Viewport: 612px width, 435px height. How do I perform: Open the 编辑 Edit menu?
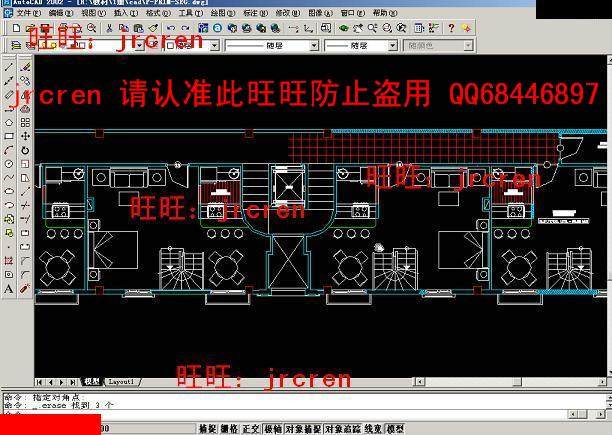(60, 13)
